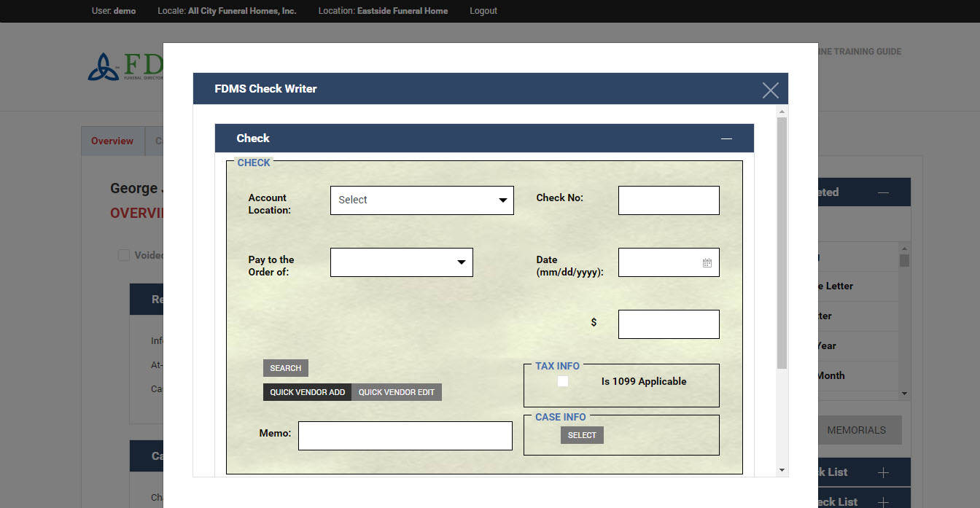Screen dimensions: 980x508
Task: Open the date picker calendar icon
Action: [707, 263]
